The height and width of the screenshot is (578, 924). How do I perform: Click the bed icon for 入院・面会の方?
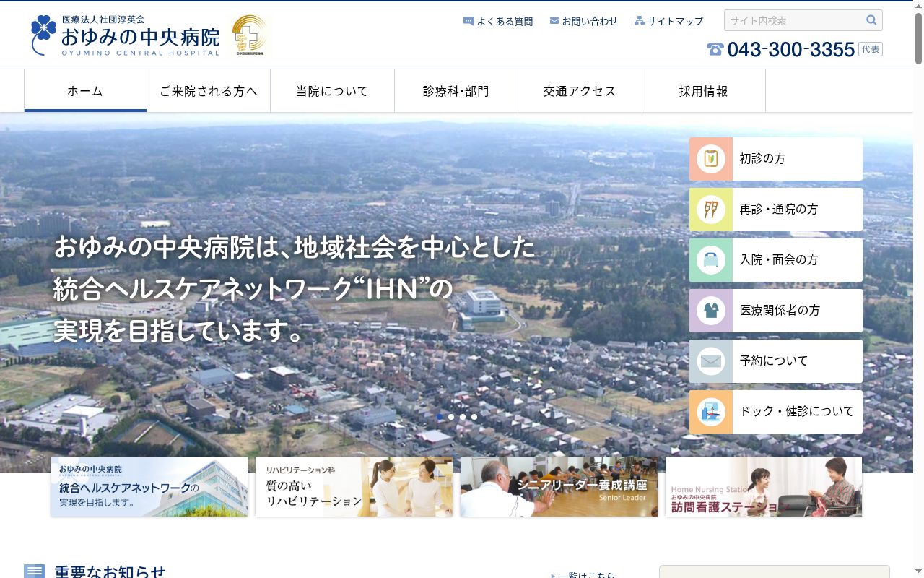click(x=711, y=260)
